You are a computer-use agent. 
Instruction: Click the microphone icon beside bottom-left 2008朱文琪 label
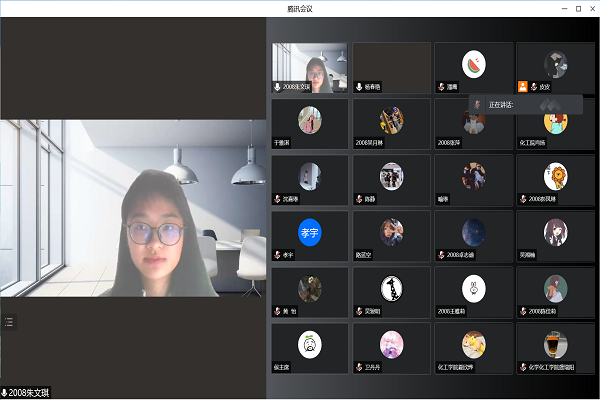coord(4,391)
